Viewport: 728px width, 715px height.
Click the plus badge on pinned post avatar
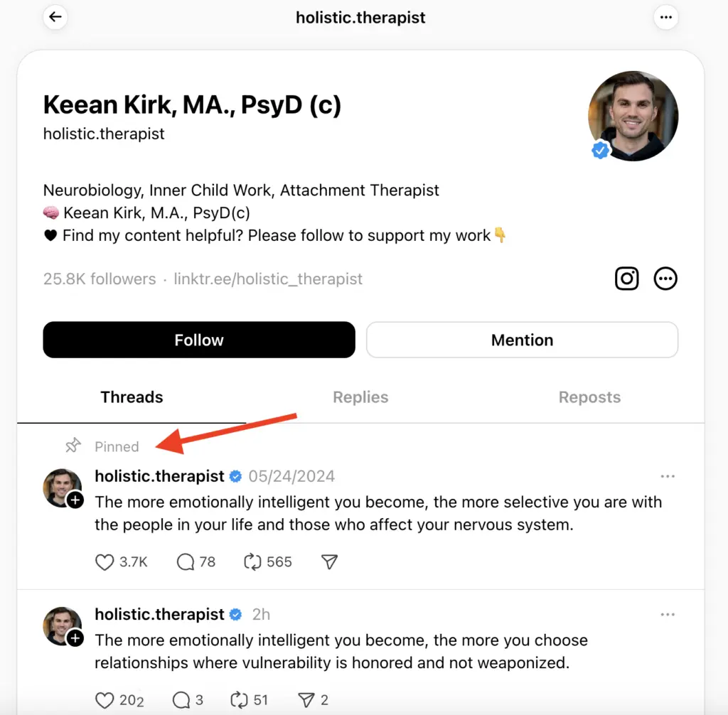75,501
